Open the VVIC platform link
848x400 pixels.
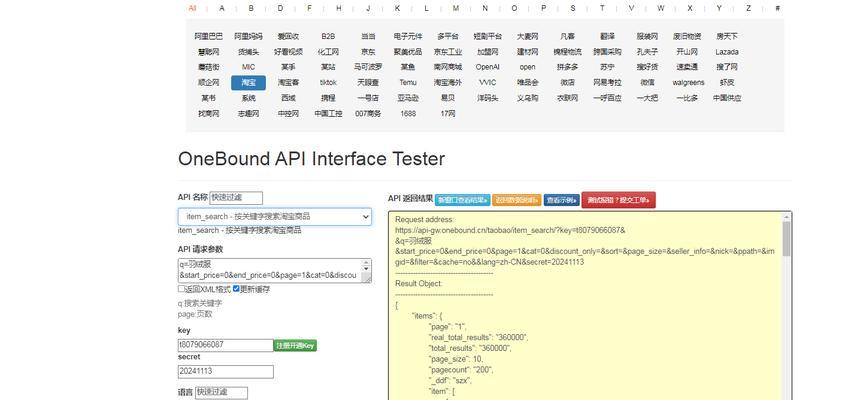coord(487,83)
